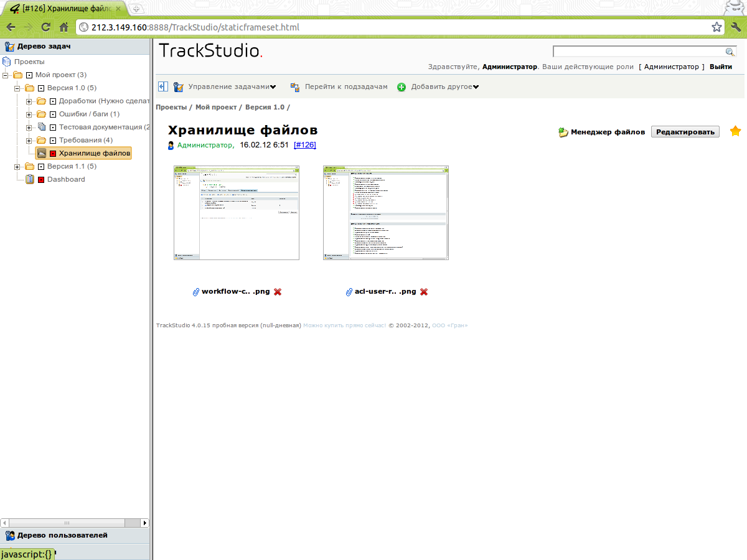747x560 pixels.
Task: Collapse the Версия 1.0 tree node
Action: pos(17,88)
